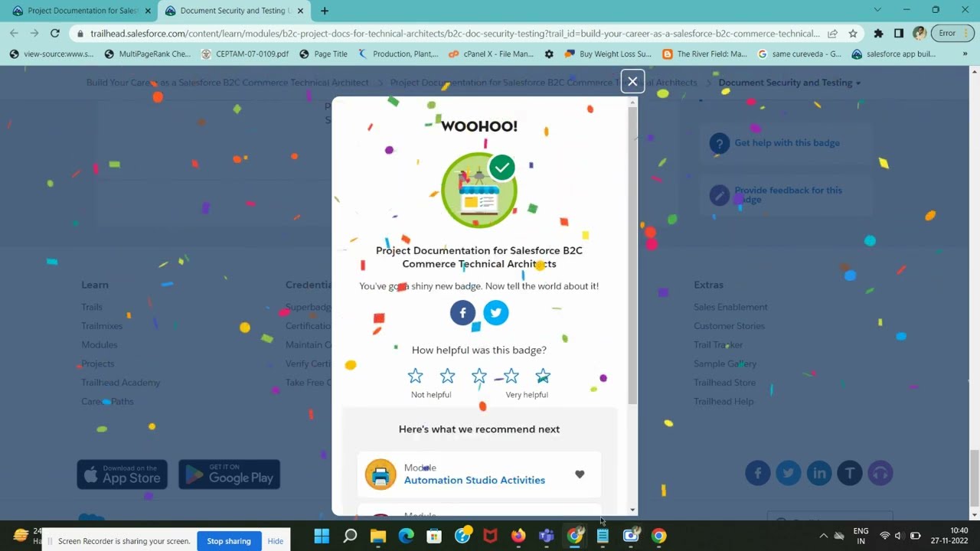Go back to previous page
Image resolution: width=980 pixels, height=551 pixels.
pos(14,33)
